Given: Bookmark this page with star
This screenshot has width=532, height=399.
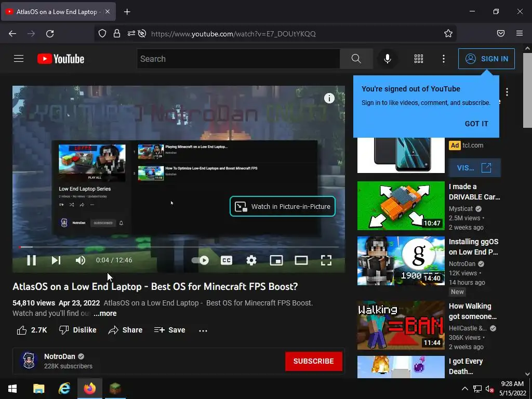Looking at the screenshot, I should tap(448, 33).
